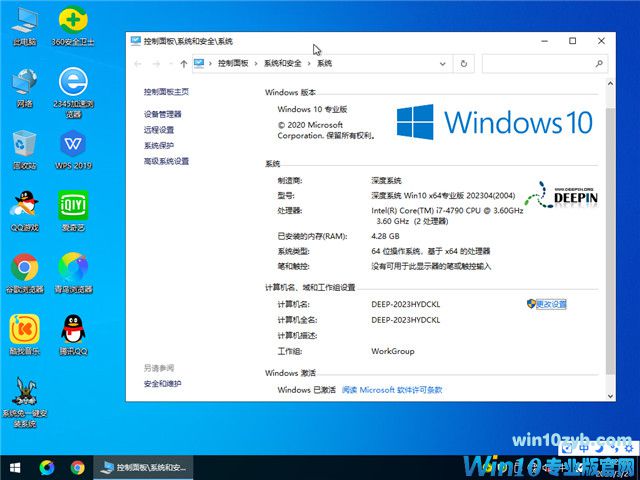Viewport: 640px width, 480px height.
Task: Go up one level in Control Panel
Action: [184, 64]
